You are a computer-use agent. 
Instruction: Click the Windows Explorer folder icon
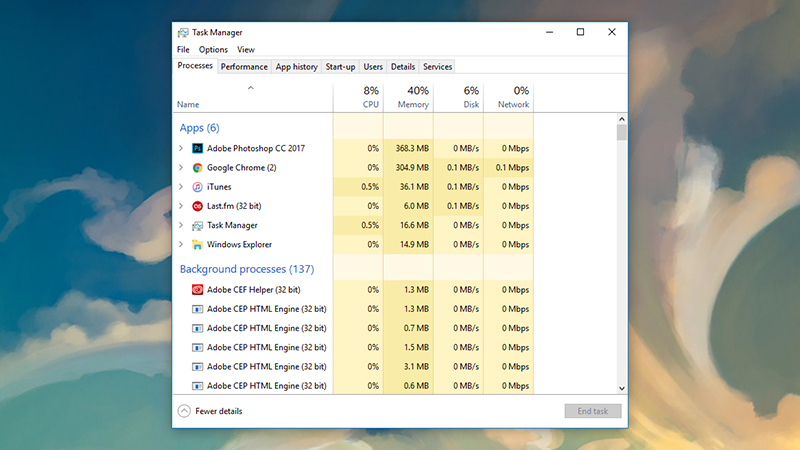pos(197,244)
